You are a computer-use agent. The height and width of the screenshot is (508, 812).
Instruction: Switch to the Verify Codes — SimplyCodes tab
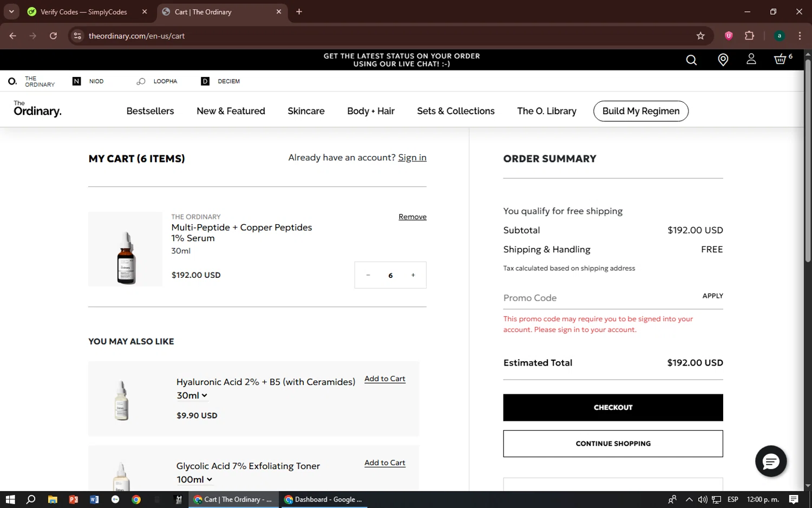[84, 11]
